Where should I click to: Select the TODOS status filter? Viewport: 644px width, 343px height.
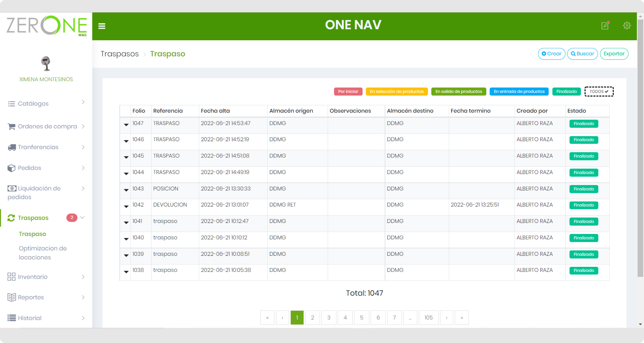click(x=599, y=91)
